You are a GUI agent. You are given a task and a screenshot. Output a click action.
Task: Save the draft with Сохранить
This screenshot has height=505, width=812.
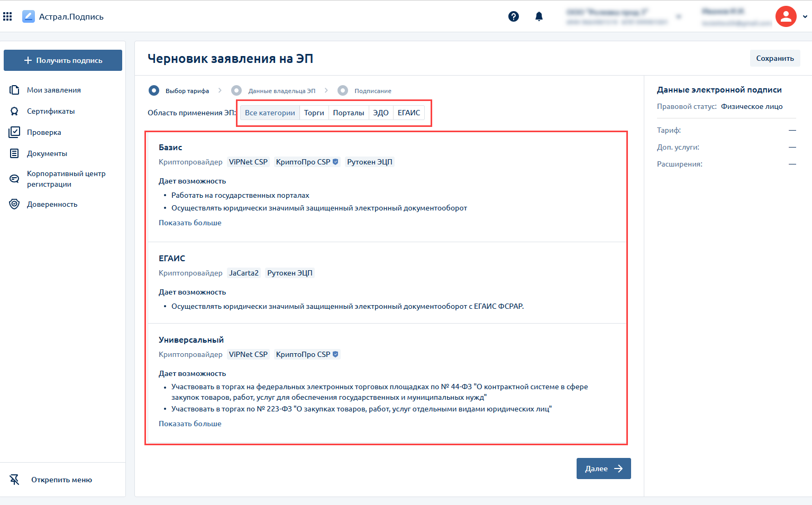pos(775,58)
